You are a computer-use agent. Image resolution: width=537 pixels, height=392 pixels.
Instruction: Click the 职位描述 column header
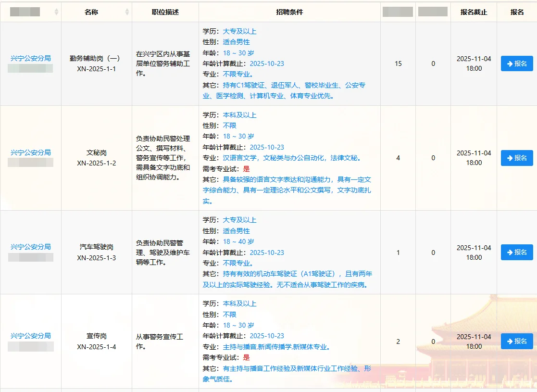pos(164,12)
